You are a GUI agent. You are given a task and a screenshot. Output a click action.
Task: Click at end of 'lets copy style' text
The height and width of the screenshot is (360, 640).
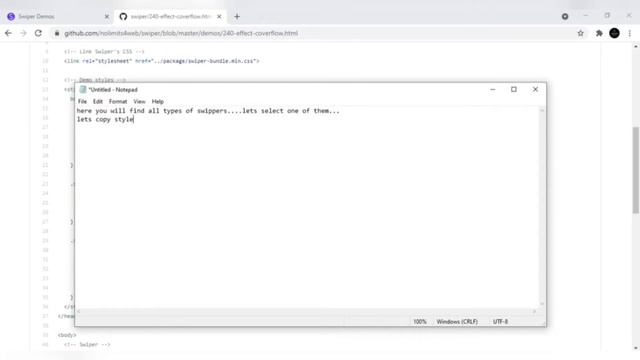pyautogui.click(x=134, y=119)
